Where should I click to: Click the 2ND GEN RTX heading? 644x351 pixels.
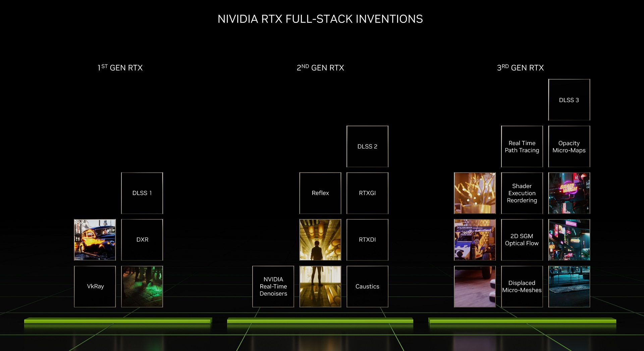point(320,68)
